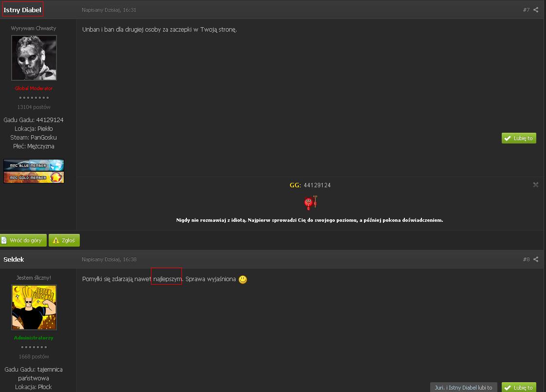The image size is (546, 392).
Task: Click '1668 postów' post count
Action: [x=34, y=356]
